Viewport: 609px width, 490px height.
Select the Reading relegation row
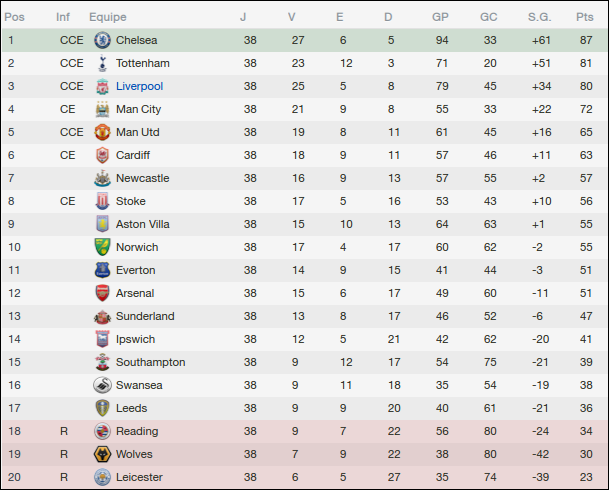click(x=300, y=431)
